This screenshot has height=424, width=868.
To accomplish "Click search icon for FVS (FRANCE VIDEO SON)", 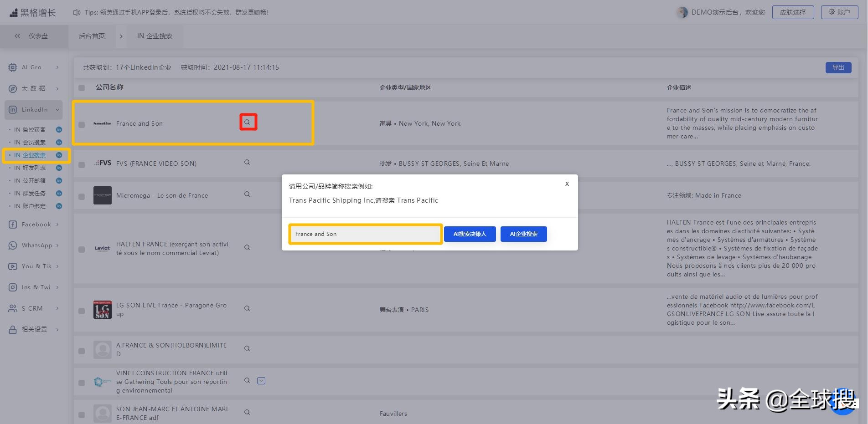I will (x=247, y=162).
